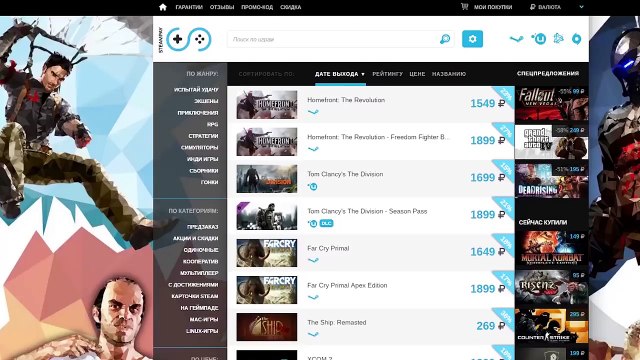The height and width of the screenshot is (360, 640).
Task: Open Homefront Freedom Fighter Bundle title
Action: tap(378, 137)
